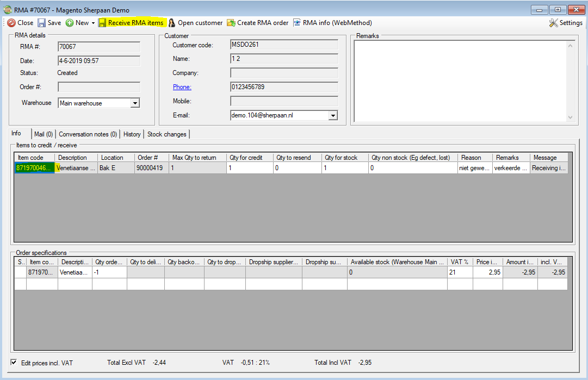Click the verkeerde ... Remarks cell
Image resolution: width=588 pixels, height=380 pixels.
(511, 168)
